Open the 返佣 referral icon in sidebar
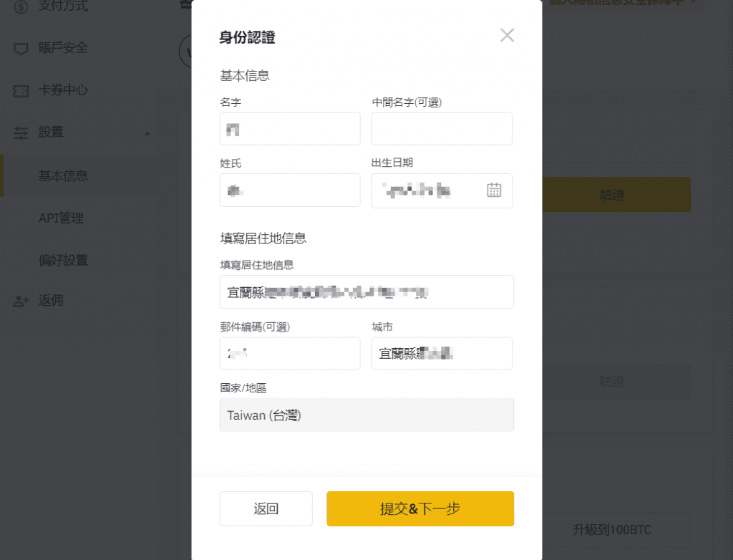The width and height of the screenshot is (733, 560). (x=21, y=300)
